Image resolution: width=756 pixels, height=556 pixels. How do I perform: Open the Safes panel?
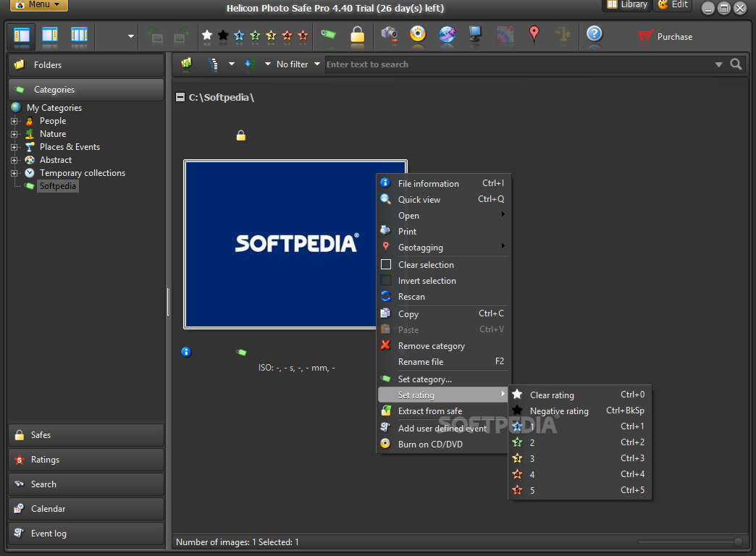[x=86, y=435]
